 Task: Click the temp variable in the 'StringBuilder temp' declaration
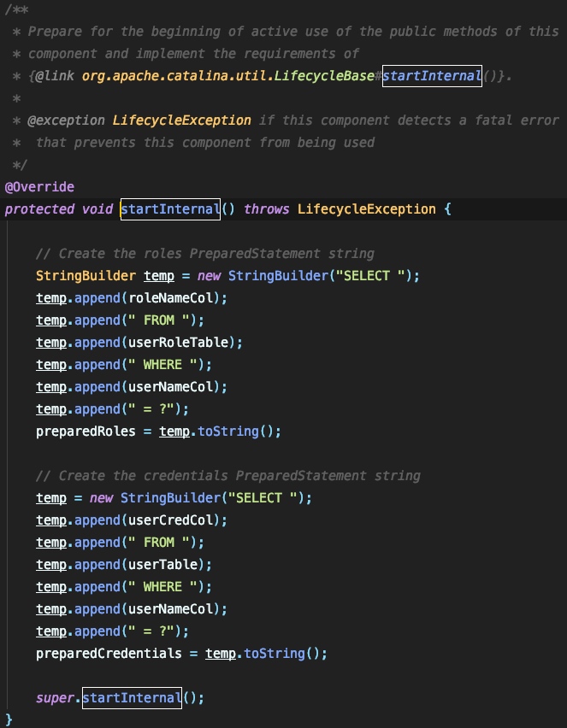[x=159, y=276]
